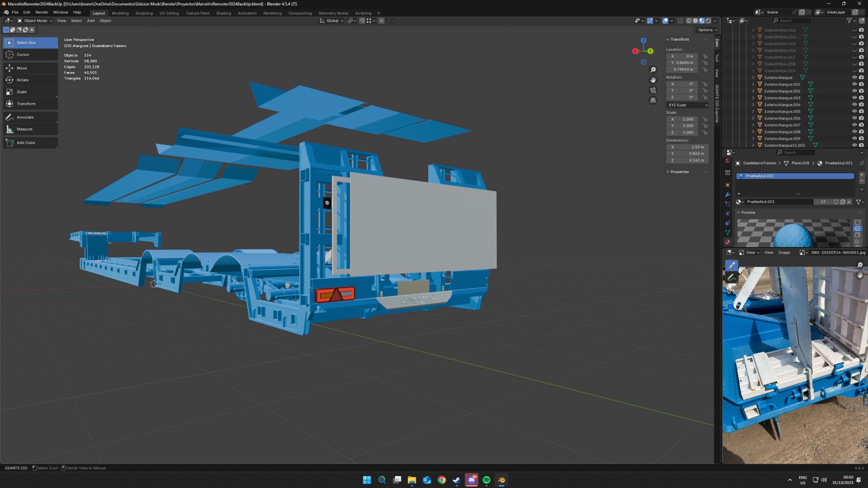The height and width of the screenshot is (488, 868).
Task: Toggle camera view in viewport
Action: pyautogui.click(x=653, y=90)
